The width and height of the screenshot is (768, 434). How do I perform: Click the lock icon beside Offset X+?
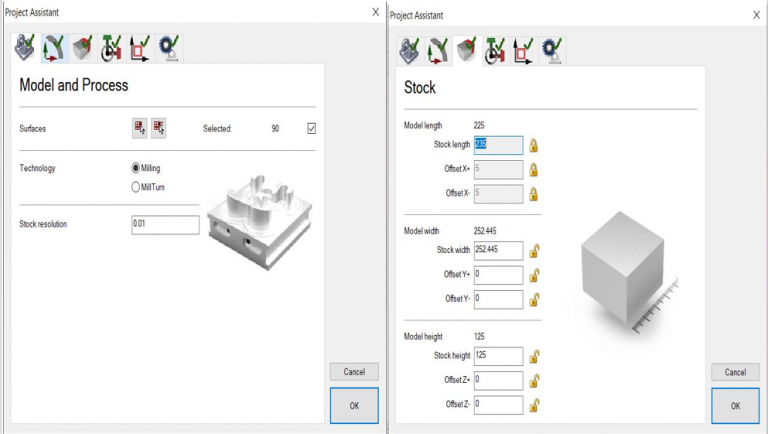tap(534, 170)
